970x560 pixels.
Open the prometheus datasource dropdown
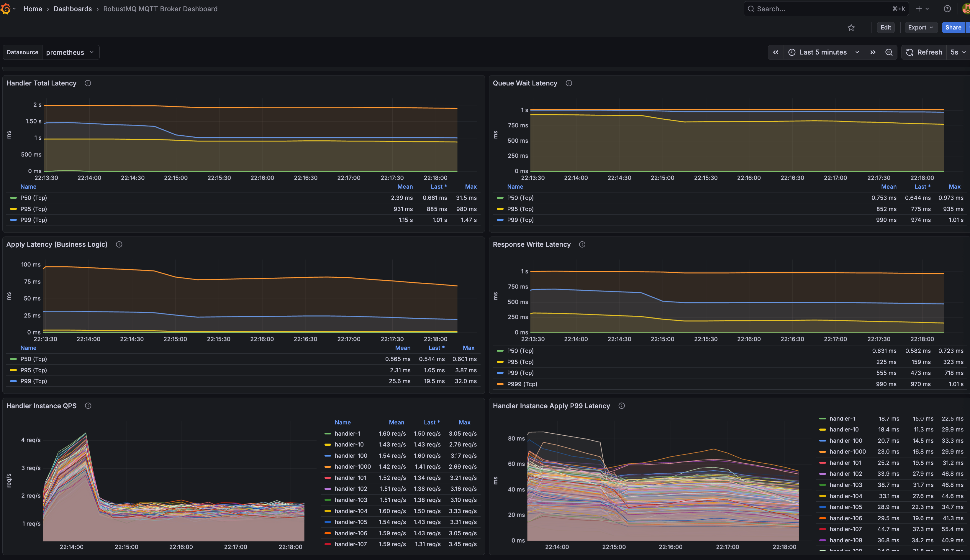pyautogui.click(x=71, y=52)
